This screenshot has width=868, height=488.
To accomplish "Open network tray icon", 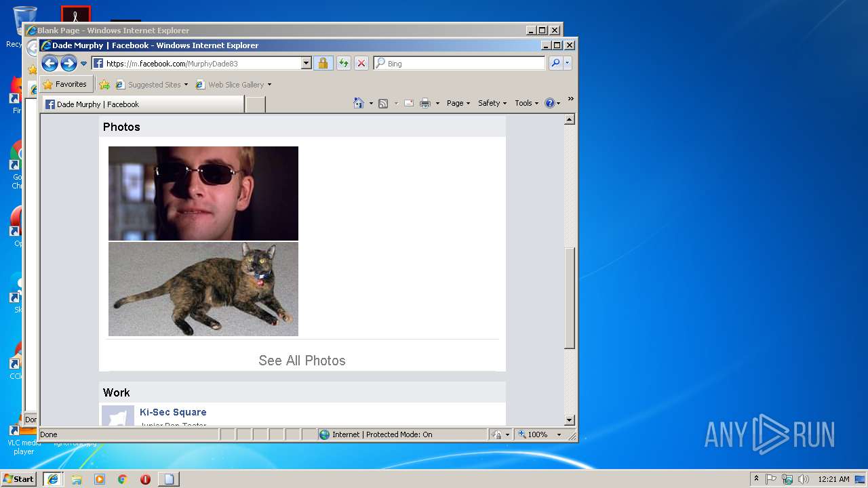I will pyautogui.click(x=787, y=479).
